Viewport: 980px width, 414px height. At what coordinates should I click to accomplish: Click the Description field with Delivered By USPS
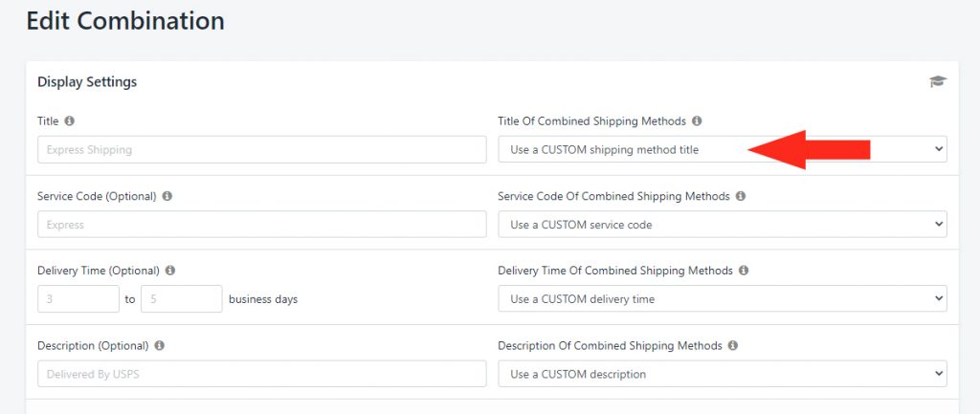[262, 374]
